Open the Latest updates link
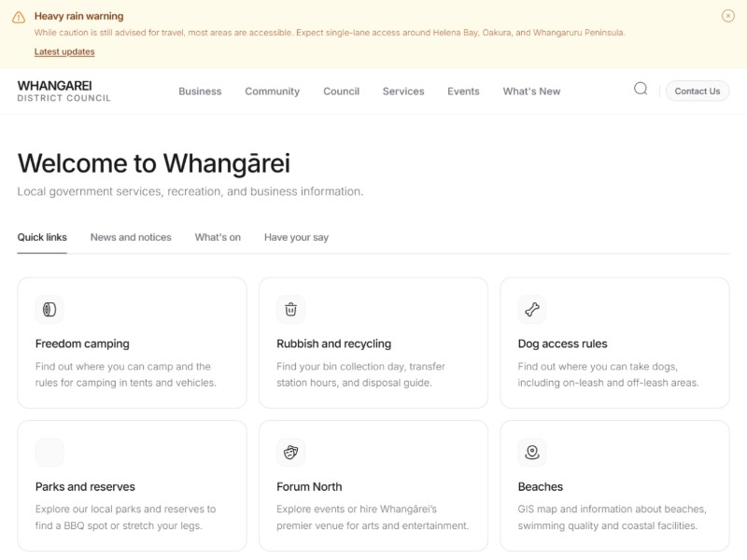The image size is (747, 560). pyautogui.click(x=64, y=52)
